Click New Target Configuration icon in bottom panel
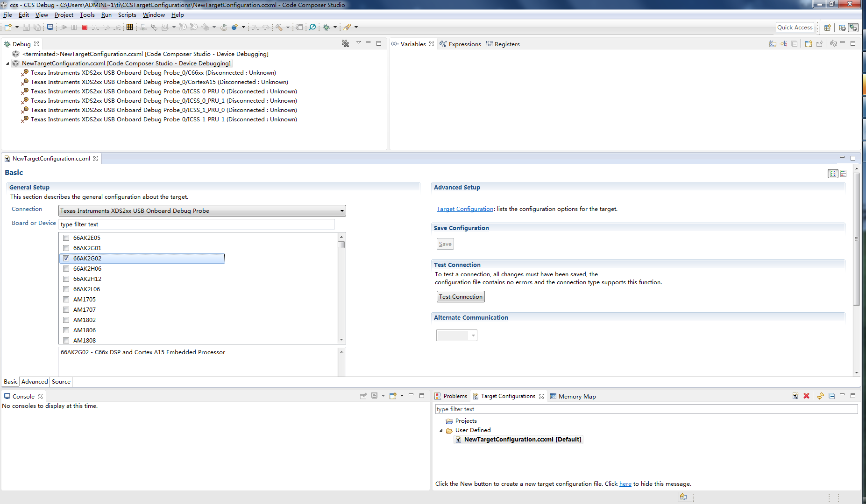Image resolution: width=866 pixels, height=504 pixels. tap(795, 396)
